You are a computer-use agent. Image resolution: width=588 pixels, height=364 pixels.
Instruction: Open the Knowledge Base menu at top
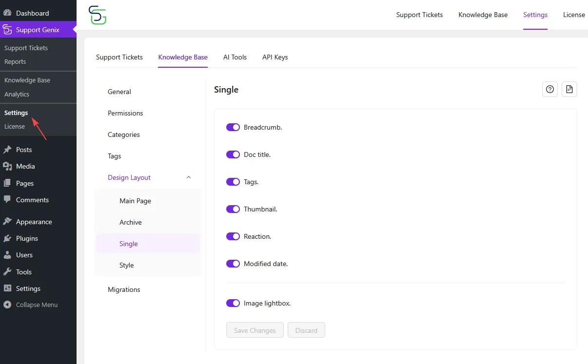[x=483, y=15]
